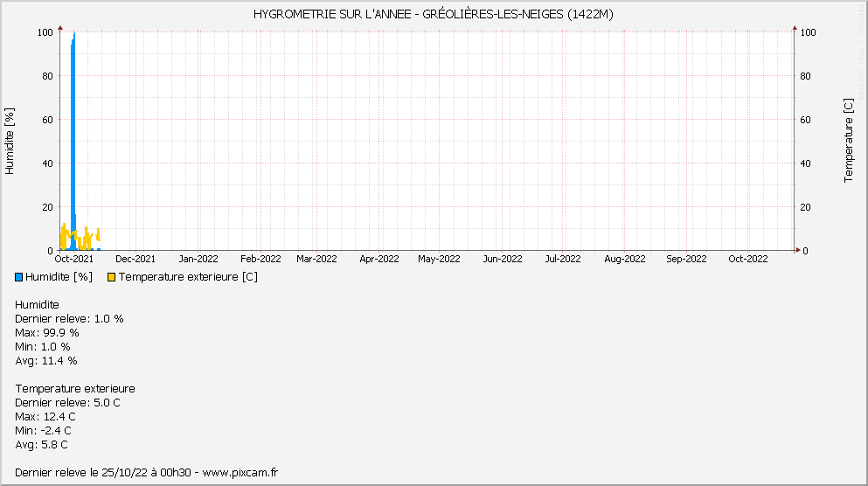Click the www.pixcam.fr text in the footer
The width and height of the screenshot is (868, 486).
click(240, 472)
